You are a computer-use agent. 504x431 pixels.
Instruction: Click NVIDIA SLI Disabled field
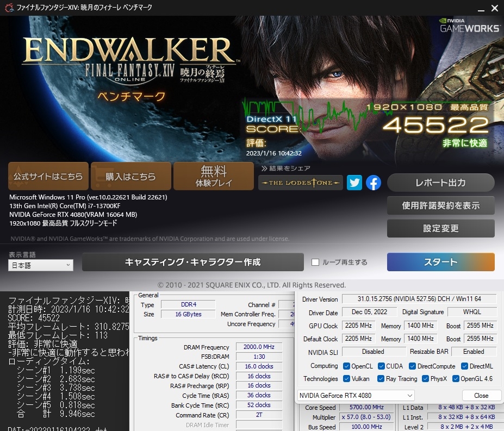(x=373, y=352)
